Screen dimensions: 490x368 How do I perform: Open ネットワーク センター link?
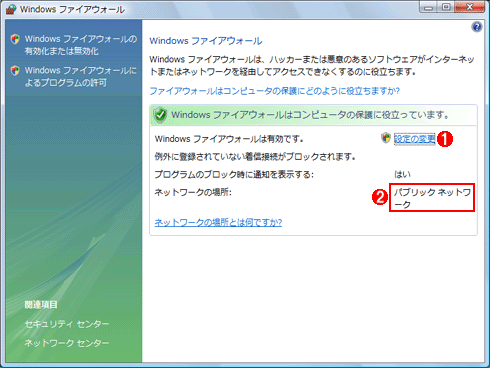67,343
